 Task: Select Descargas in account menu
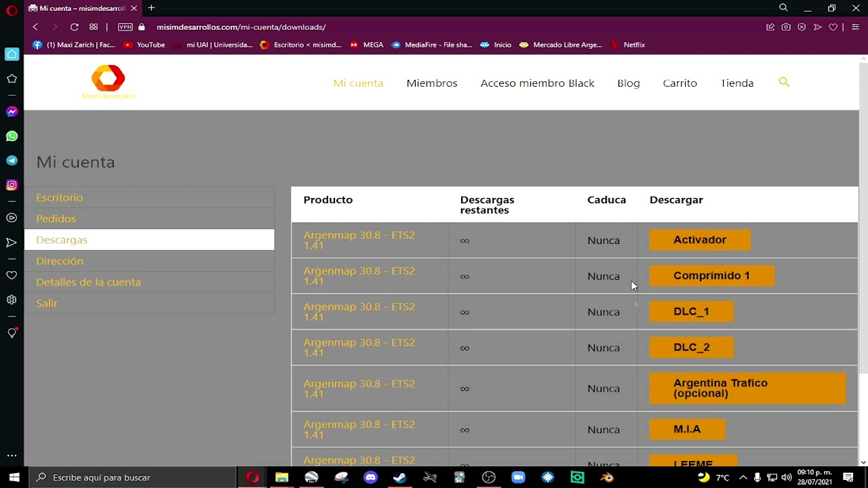[149, 239]
